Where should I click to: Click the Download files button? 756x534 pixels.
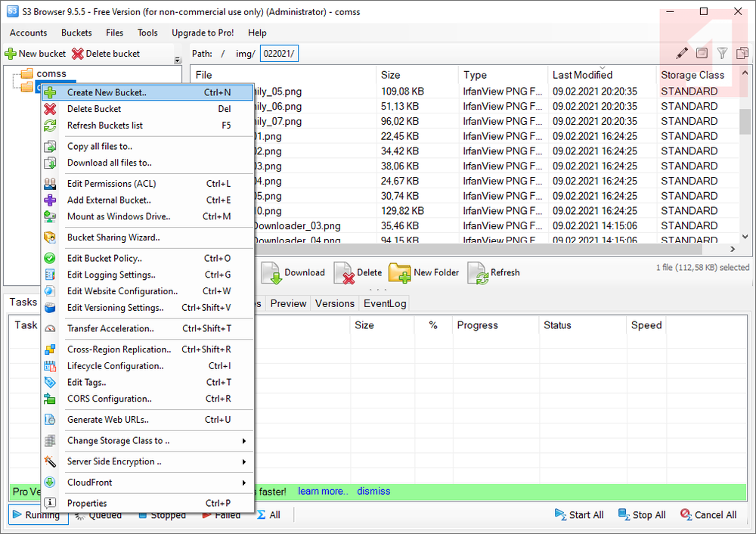pyautogui.click(x=293, y=272)
